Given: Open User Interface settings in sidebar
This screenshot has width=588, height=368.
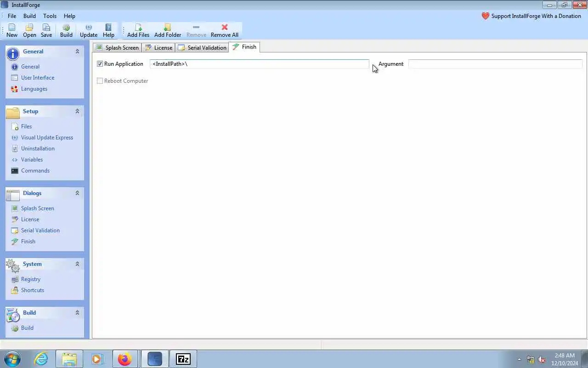Looking at the screenshot, I should pos(38,78).
